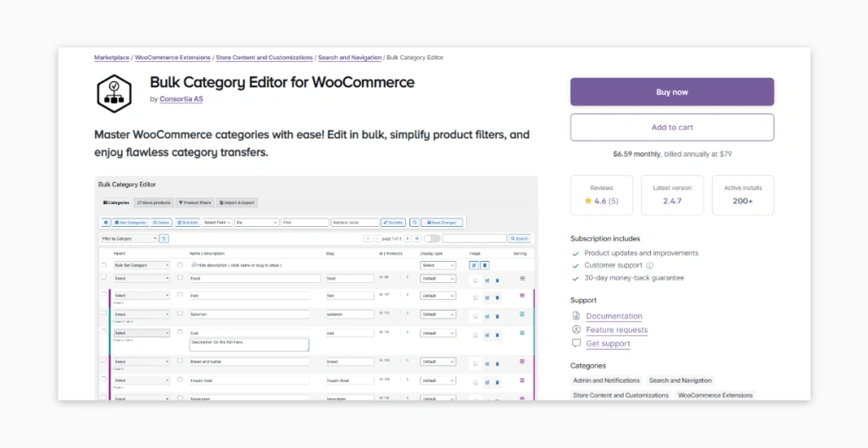This screenshot has width=868, height=448.
Task: Open the Parent Select dropdown in Cod row
Action: pyautogui.click(x=142, y=333)
